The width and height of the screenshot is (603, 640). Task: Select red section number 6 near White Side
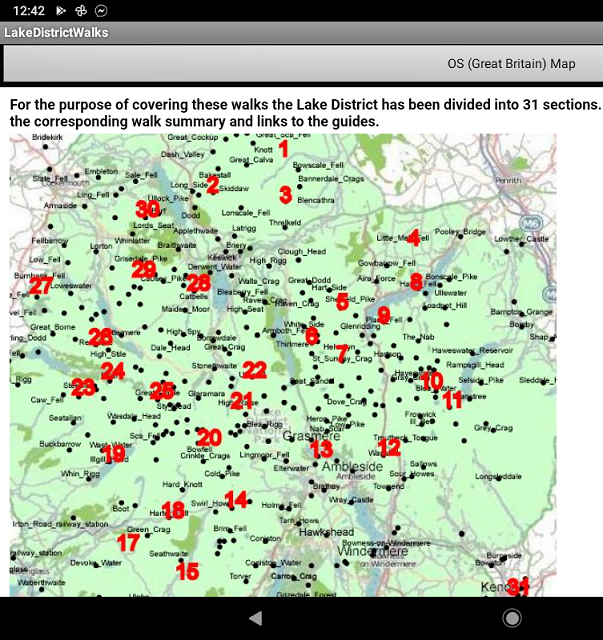pos(312,335)
